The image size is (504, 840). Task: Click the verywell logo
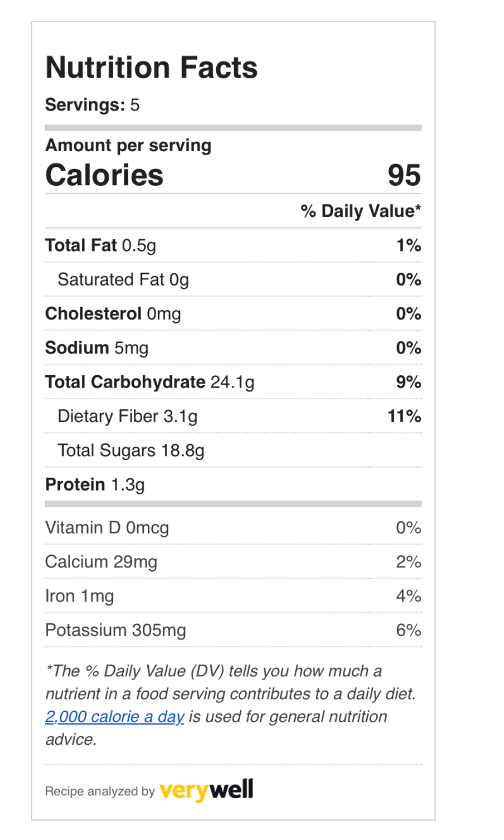207,790
